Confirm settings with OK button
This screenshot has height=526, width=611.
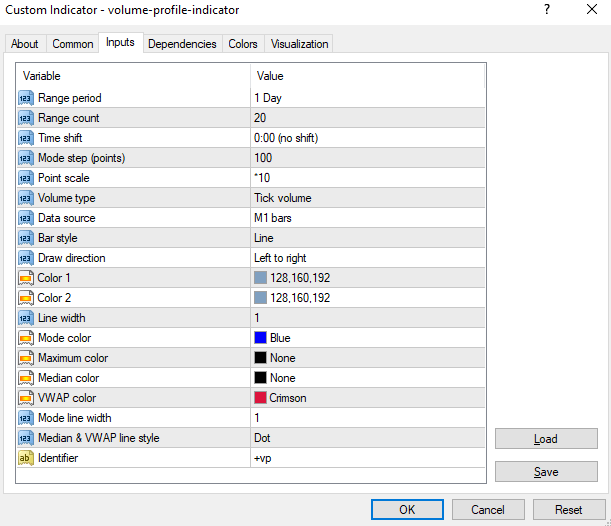click(407, 510)
